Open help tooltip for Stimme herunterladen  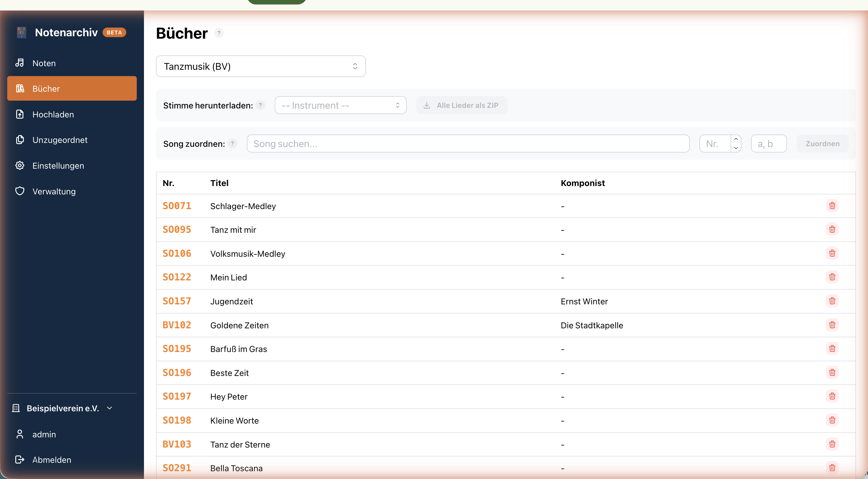click(x=260, y=105)
